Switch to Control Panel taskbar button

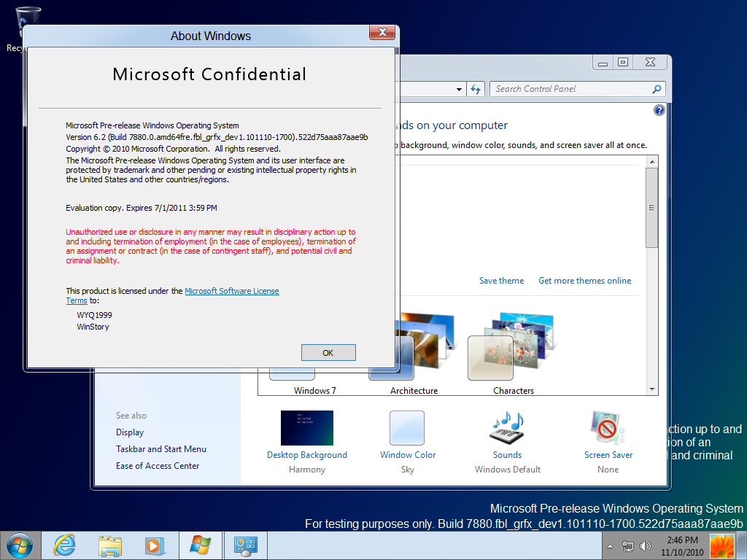(x=246, y=545)
